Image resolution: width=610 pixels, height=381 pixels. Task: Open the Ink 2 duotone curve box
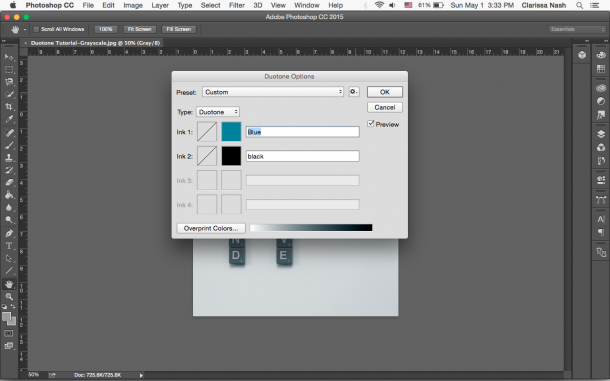tap(207, 156)
